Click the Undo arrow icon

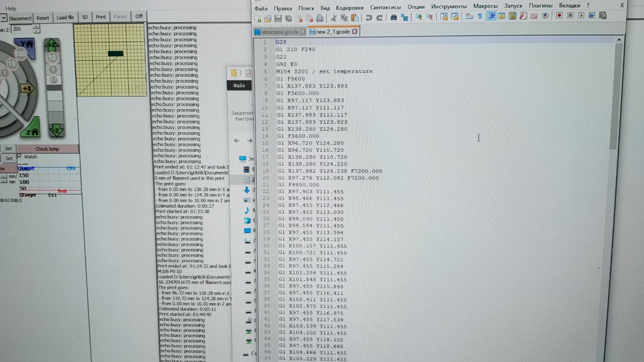[369, 18]
